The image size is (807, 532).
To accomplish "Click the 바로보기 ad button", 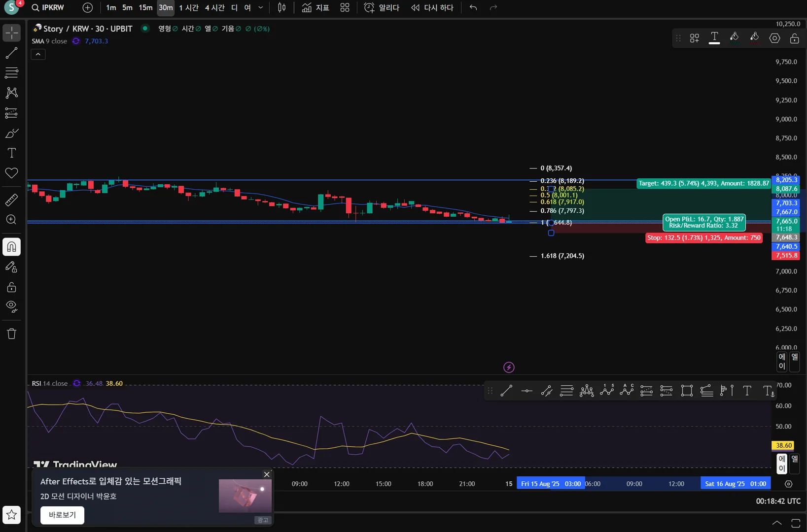I will pyautogui.click(x=62, y=515).
